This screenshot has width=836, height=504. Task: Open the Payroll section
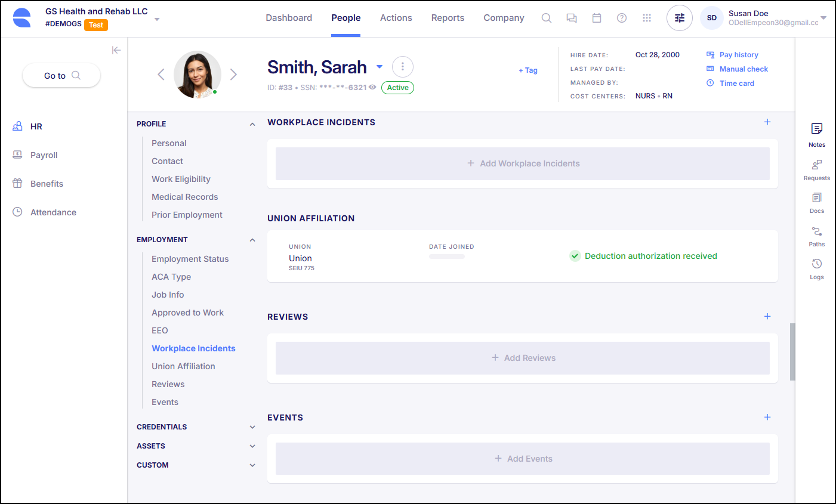pos(45,154)
